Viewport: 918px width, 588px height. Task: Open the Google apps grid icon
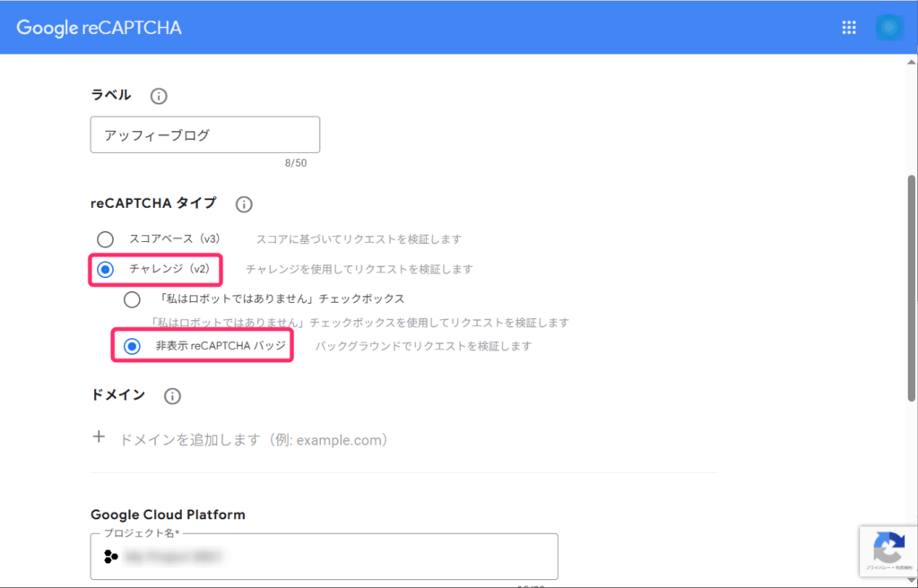click(849, 28)
